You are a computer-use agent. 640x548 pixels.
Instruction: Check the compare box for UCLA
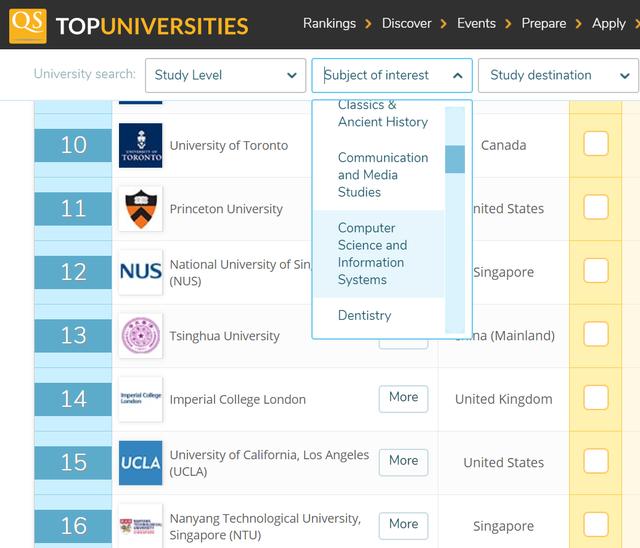point(596,462)
